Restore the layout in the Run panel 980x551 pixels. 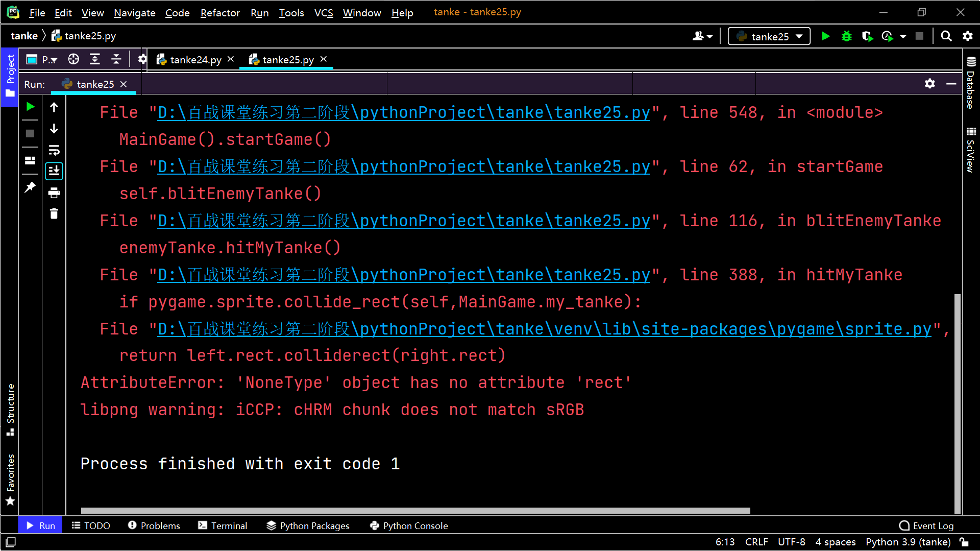coord(30,161)
